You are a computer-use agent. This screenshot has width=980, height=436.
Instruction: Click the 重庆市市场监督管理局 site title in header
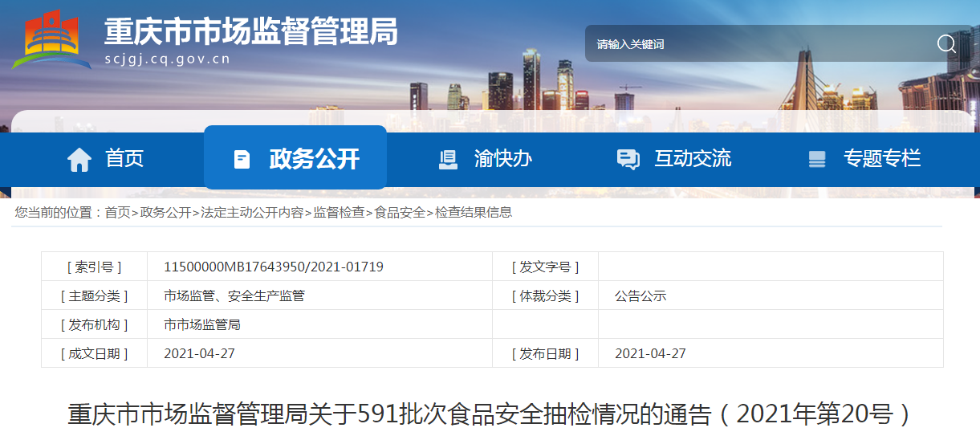pyautogui.click(x=250, y=32)
